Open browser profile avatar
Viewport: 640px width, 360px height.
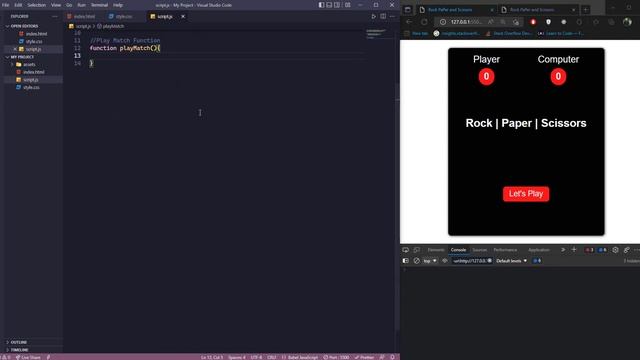[x=627, y=22]
